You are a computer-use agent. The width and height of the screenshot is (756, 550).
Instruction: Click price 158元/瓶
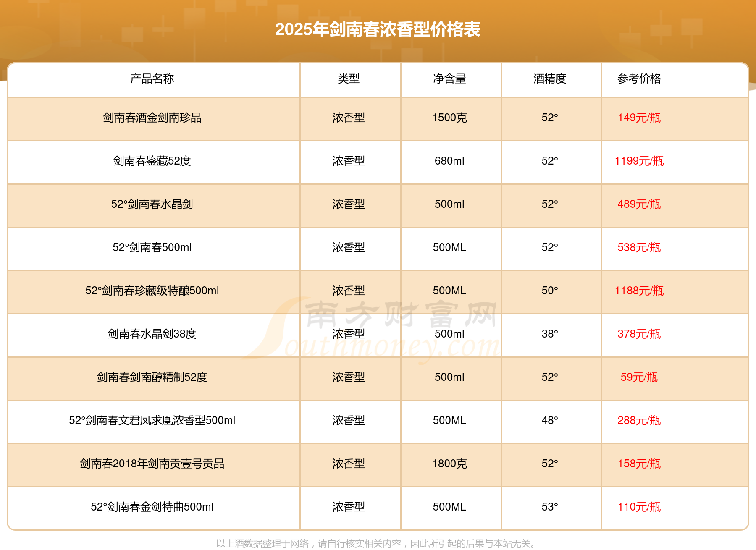coord(639,464)
